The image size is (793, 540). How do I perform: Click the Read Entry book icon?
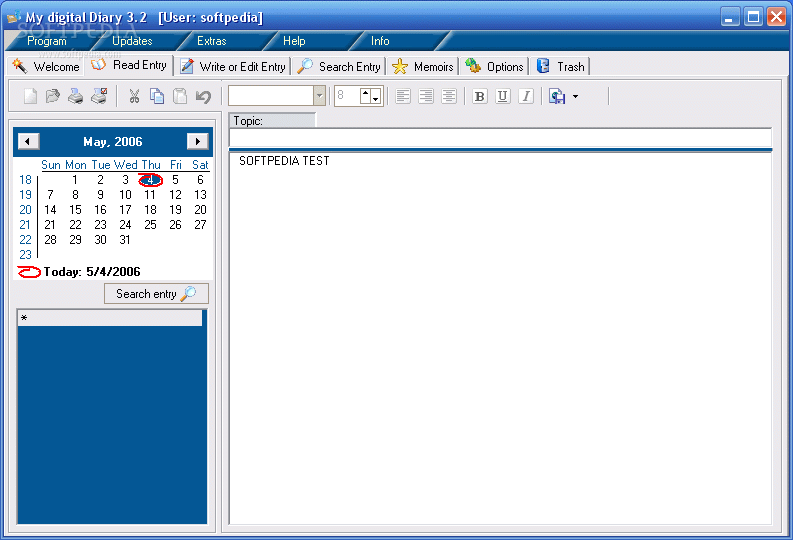click(98, 64)
